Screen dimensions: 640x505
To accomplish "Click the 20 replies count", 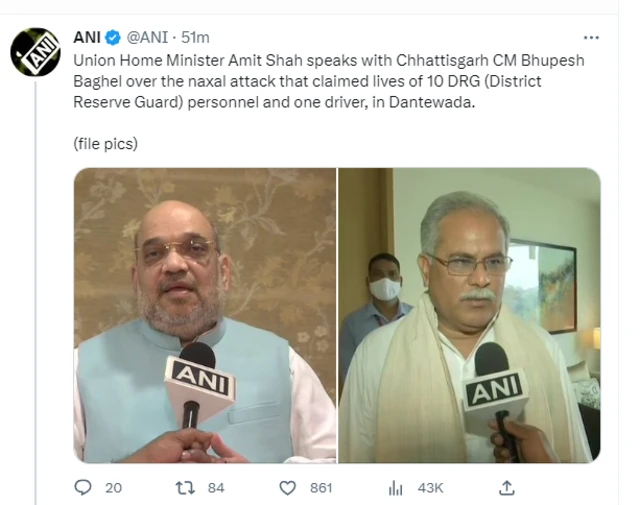I will (x=113, y=488).
